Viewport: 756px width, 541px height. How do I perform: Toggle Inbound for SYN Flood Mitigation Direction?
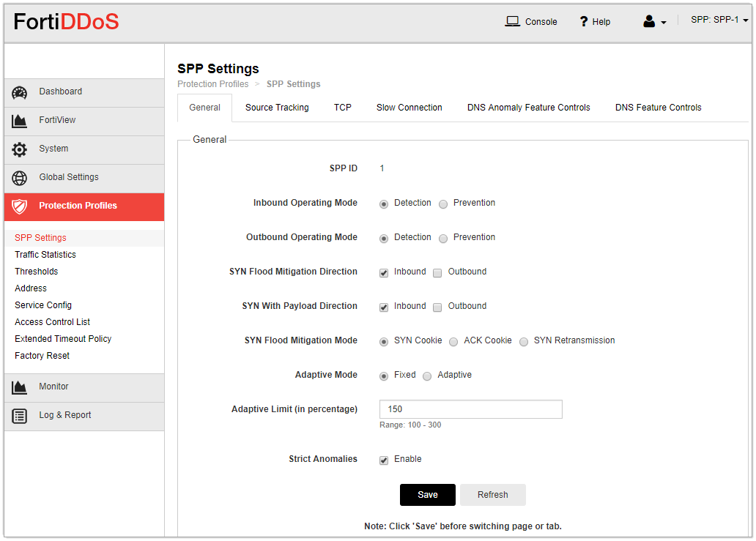tap(384, 273)
